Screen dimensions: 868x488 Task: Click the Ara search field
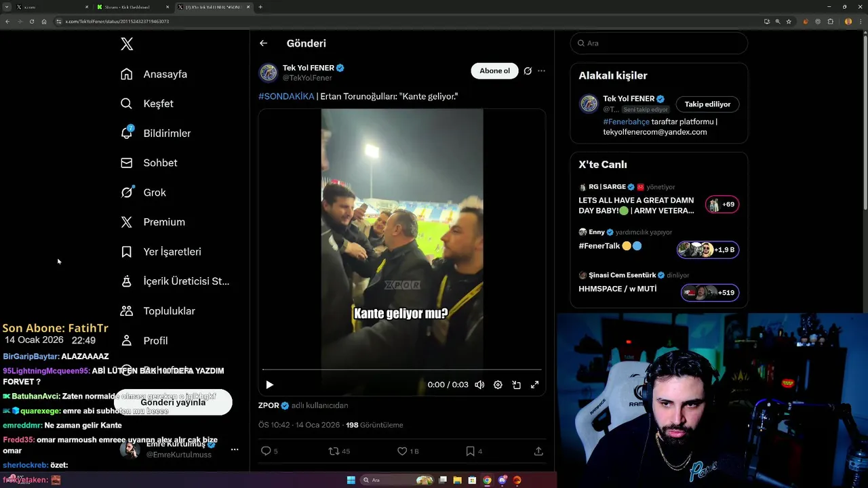(658, 43)
